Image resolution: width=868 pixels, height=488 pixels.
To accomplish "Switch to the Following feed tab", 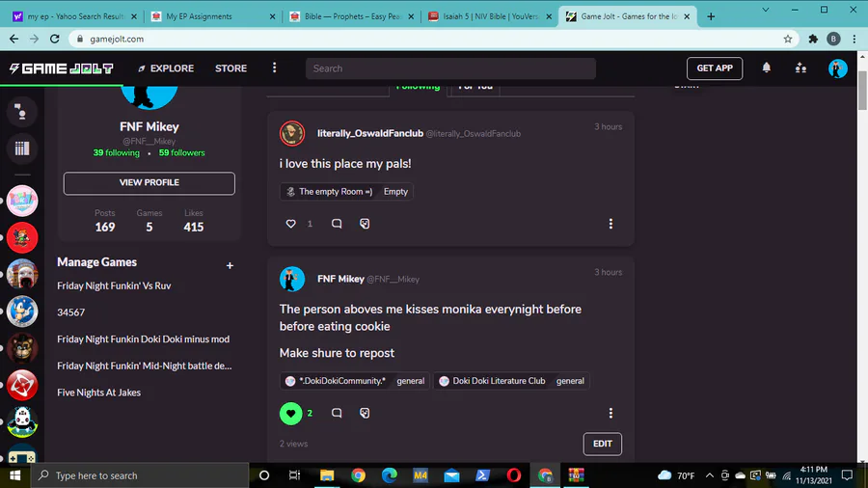I will tap(418, 90).
